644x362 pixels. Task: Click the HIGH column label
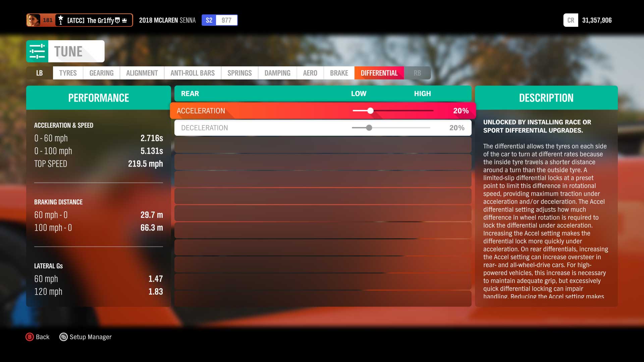422,94
